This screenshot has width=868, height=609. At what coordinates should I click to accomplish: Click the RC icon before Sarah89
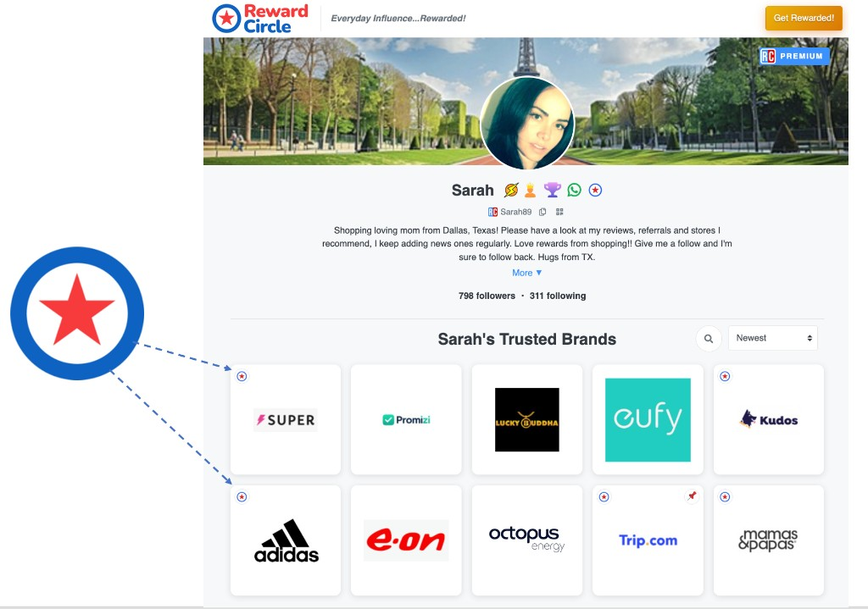492,212
